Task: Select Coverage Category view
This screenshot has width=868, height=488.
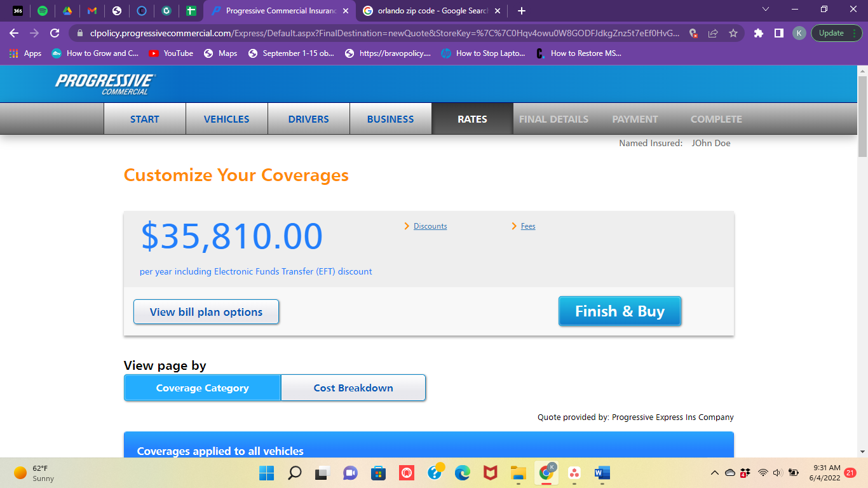Action: tap(203, 388)
